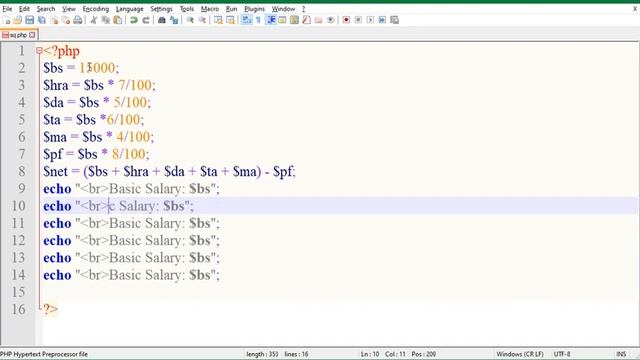Click the closing ?> tag
The image size is (640, 360).
(x=50, y=309)
